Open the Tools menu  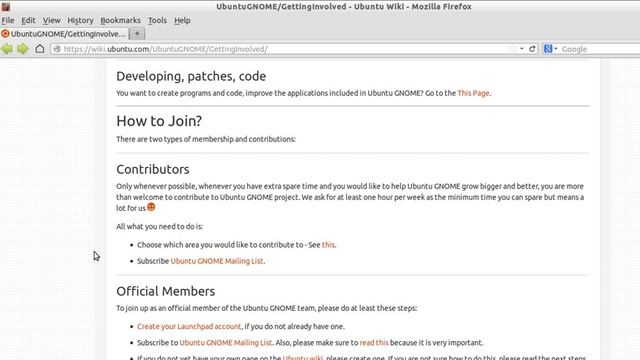tap(157, 20)
